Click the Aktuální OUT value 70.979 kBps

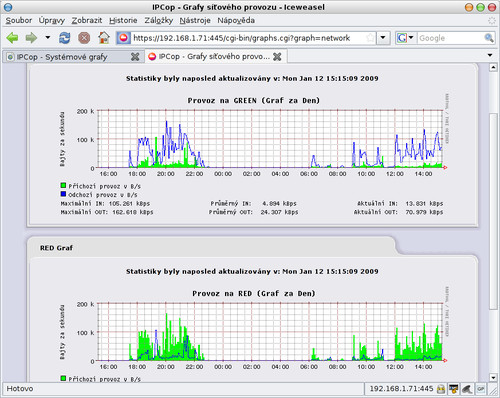(x=424, y=212)
